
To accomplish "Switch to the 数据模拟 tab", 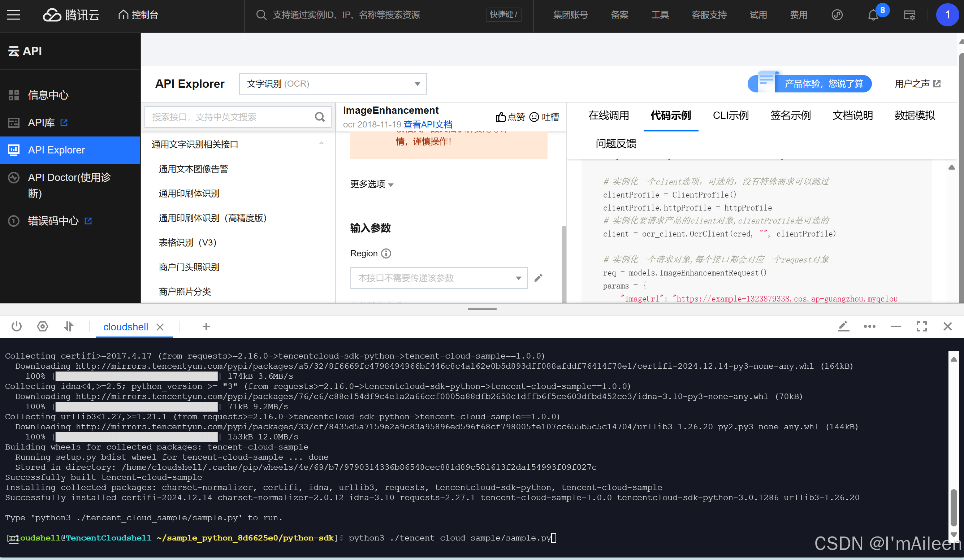I will tap(915, 115).
